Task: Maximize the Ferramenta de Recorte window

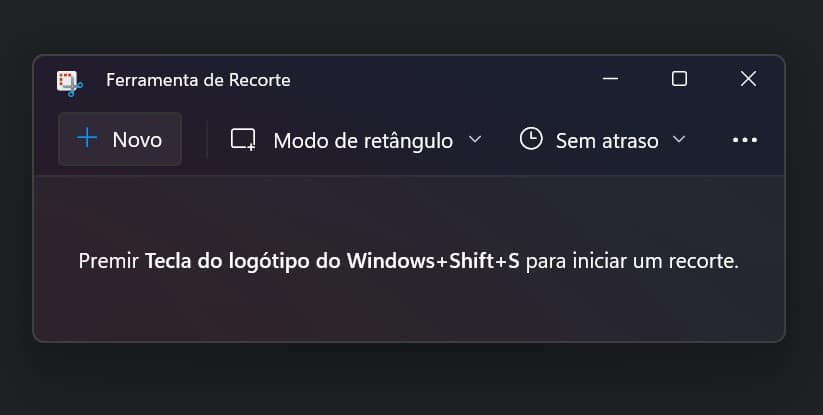Action: 679,79
